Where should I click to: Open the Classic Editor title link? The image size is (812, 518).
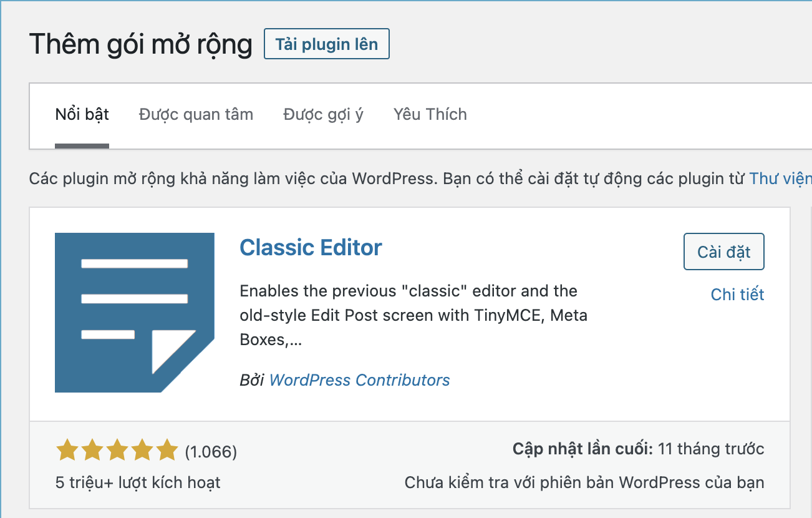[311, 248]
